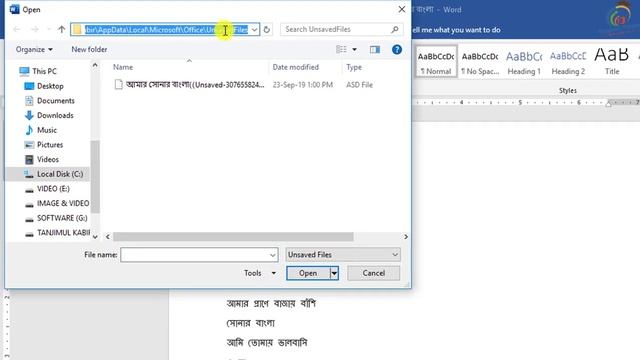Viewport: 640px width, 360px height.
Task: Close the Open dialog
Action: [x=402, y=9]
